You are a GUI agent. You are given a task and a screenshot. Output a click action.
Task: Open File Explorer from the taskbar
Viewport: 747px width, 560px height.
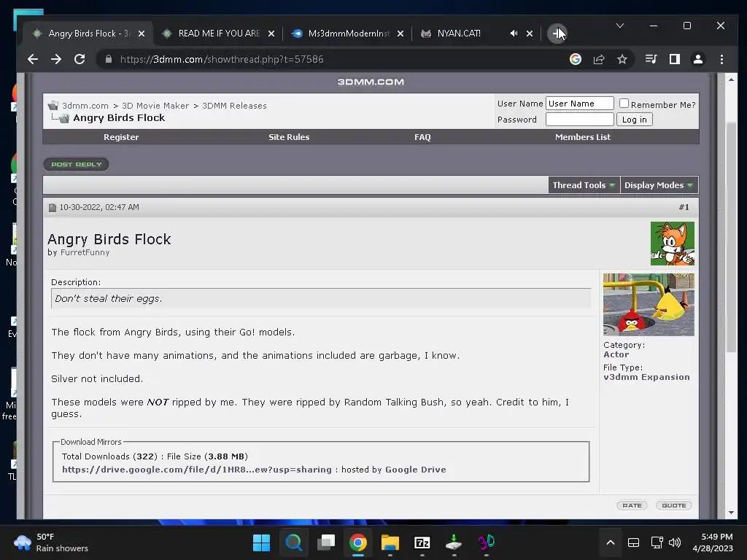tap(390, 542)
